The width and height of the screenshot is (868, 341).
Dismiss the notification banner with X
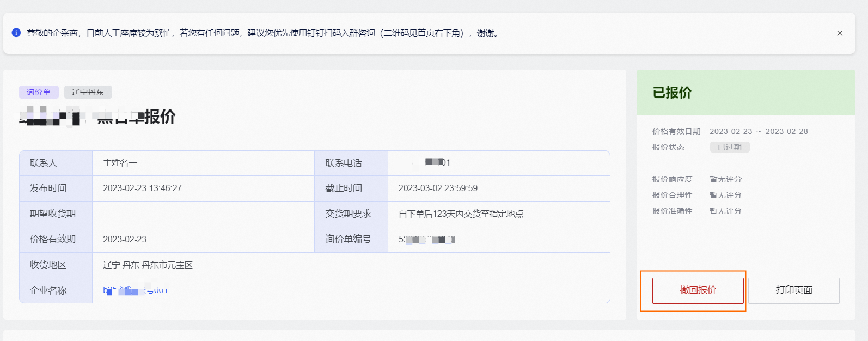[x=840, y=33]
